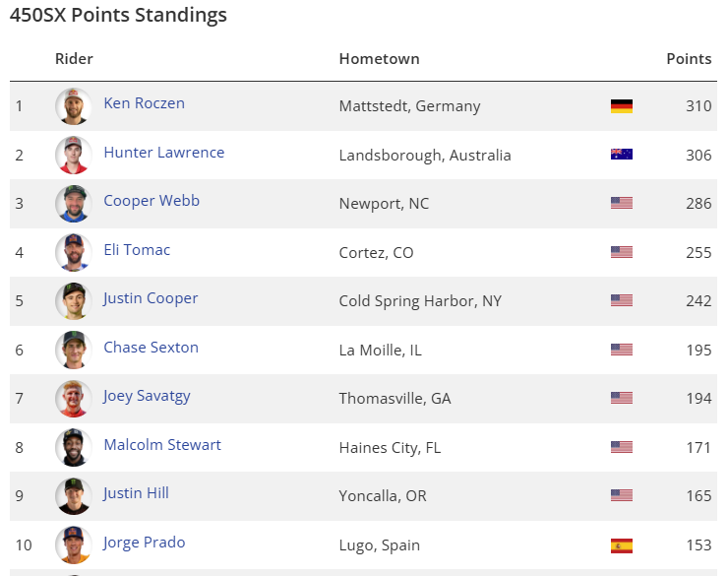
Task: Go to Justin Cooper's rider page
Action: [151, 298]
